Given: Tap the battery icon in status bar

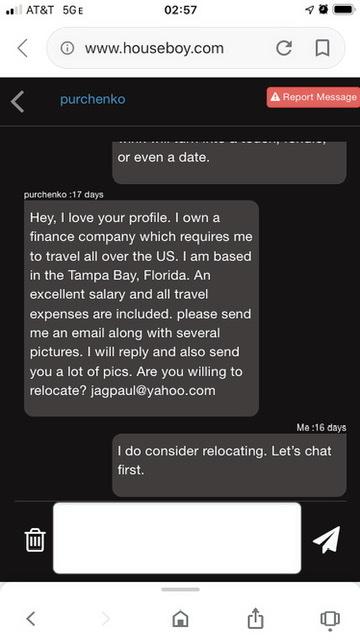Looking at the screenshot, I should 344,10.
